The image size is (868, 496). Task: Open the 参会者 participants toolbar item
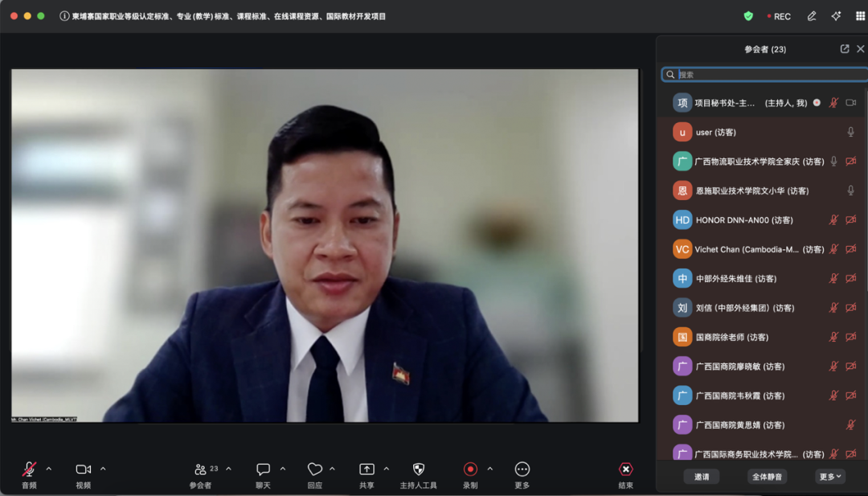[201, 469]
